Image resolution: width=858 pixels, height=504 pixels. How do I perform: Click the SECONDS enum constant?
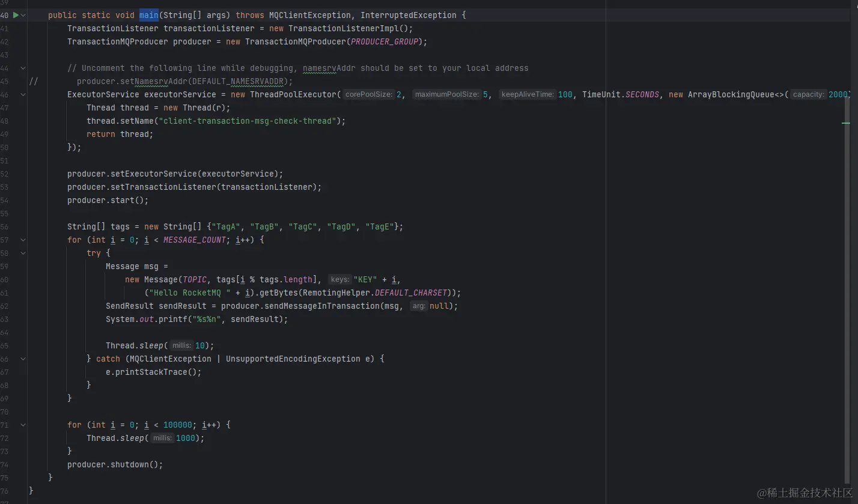pyautogui.click(x=642, y=94)
